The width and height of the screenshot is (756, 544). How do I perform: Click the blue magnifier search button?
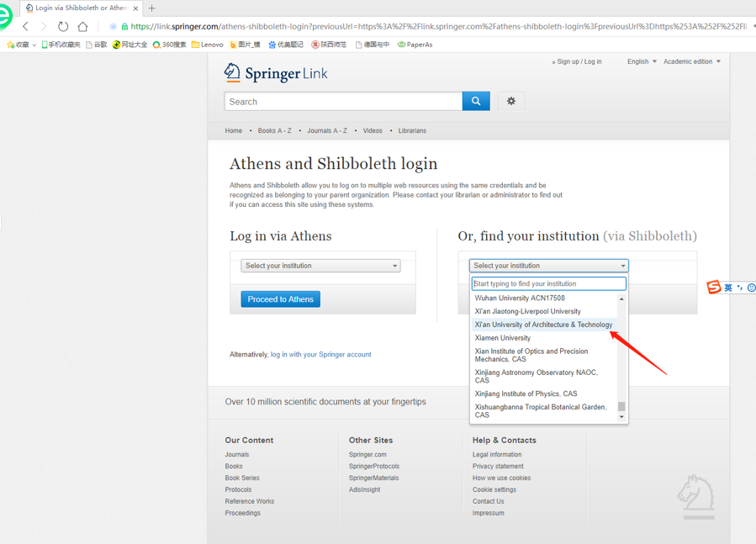(476, 101)
